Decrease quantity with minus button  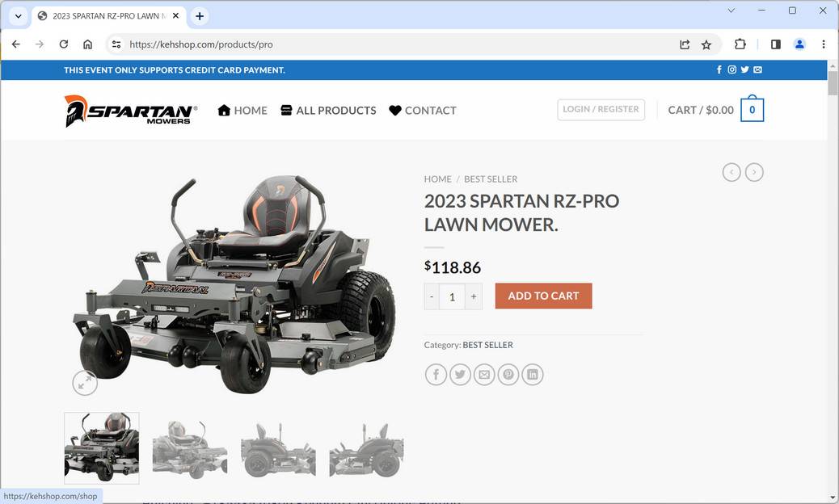tap(432, 296)
